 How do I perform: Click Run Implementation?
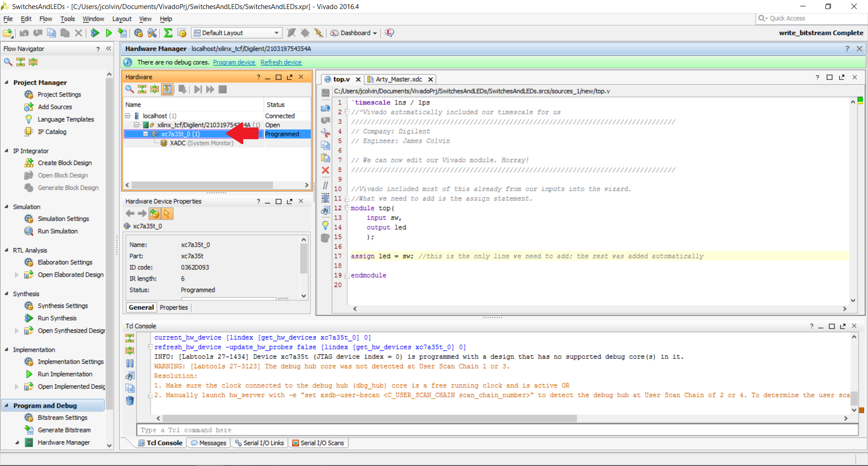pyautogui.click(x=65, y=374)
